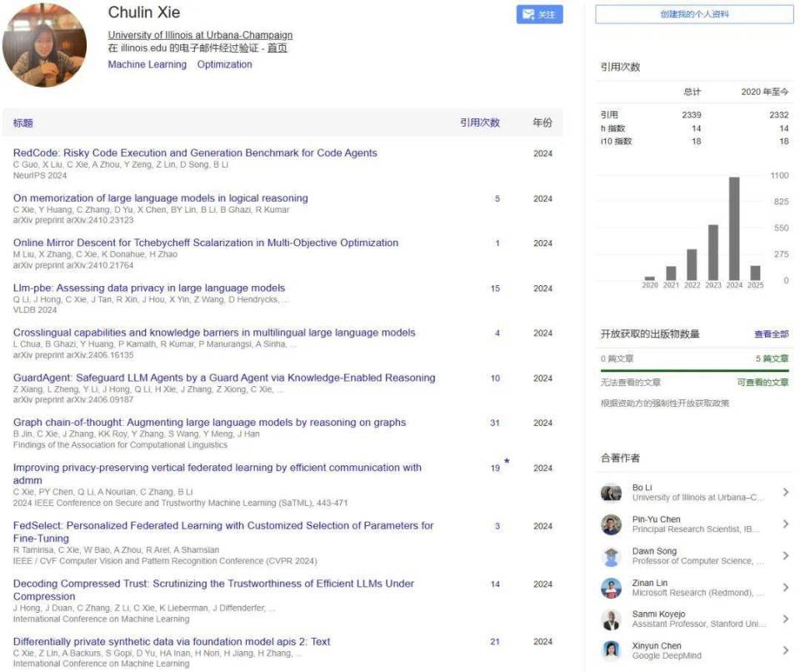The image size is (800, 672).
Task: Open the Machine Learning interest label
Action: [x=147, y=64]
